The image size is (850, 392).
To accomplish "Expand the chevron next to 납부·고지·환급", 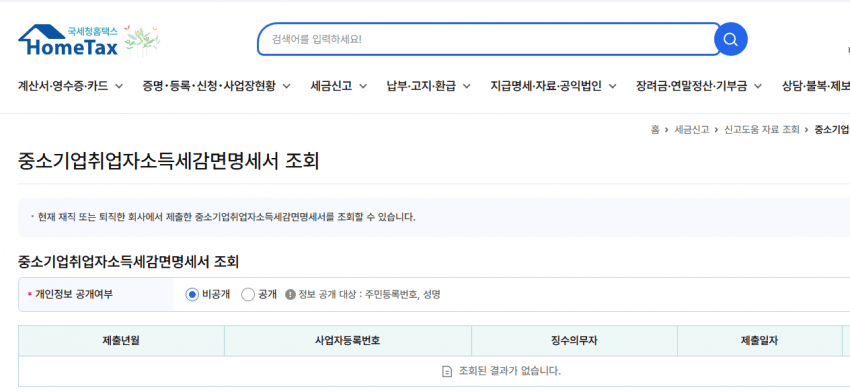I will [x=466, y=86].
